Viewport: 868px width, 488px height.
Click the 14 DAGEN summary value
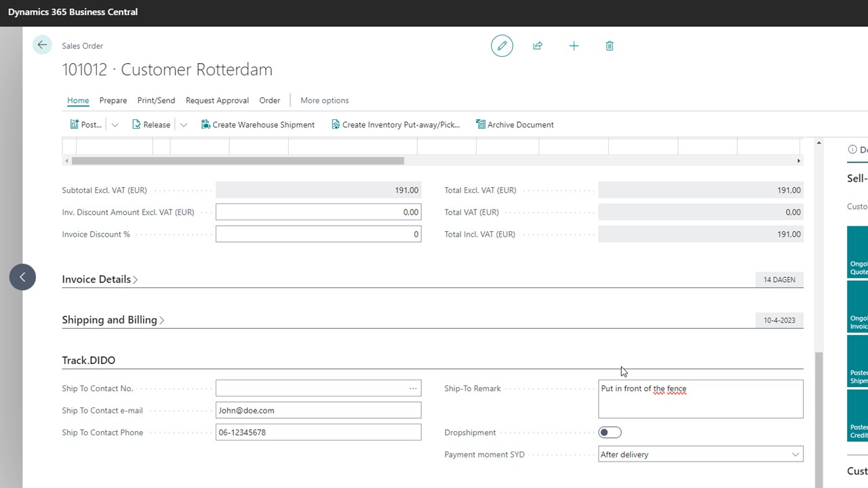click(779, 279)
